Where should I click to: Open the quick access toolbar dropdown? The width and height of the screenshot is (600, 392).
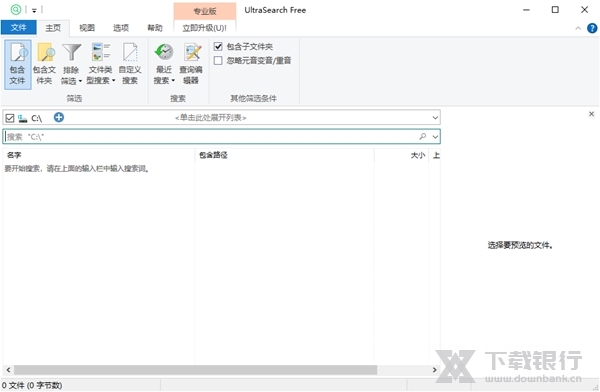pos(34,10)
